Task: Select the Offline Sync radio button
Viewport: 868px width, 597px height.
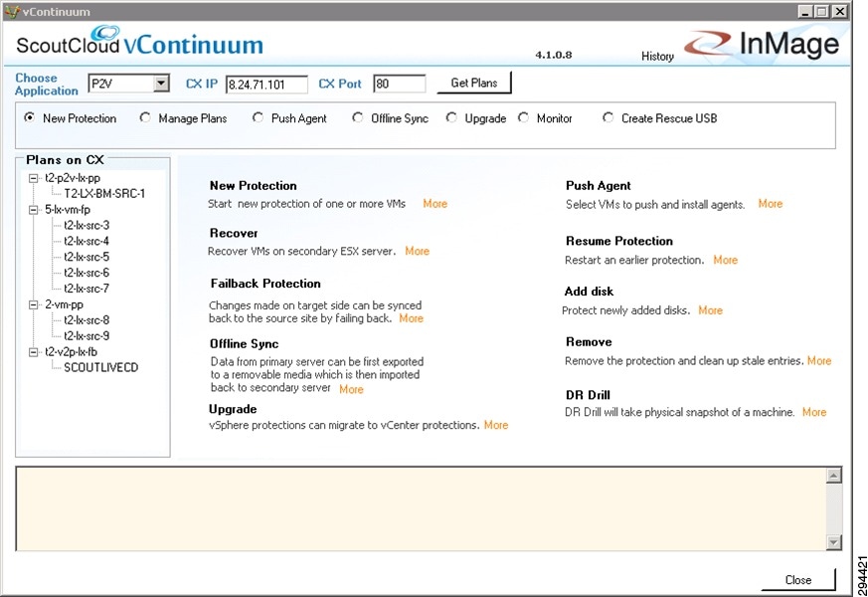Action: point(358,117)
